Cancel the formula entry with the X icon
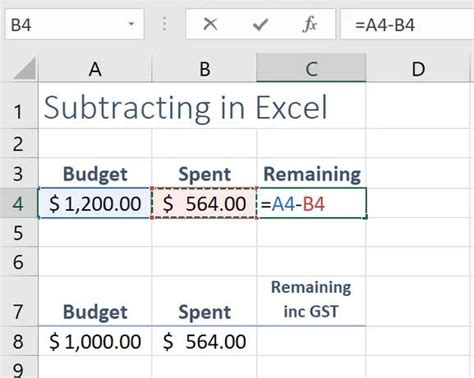Screen dimensions: 474x378 click(210, 24)
